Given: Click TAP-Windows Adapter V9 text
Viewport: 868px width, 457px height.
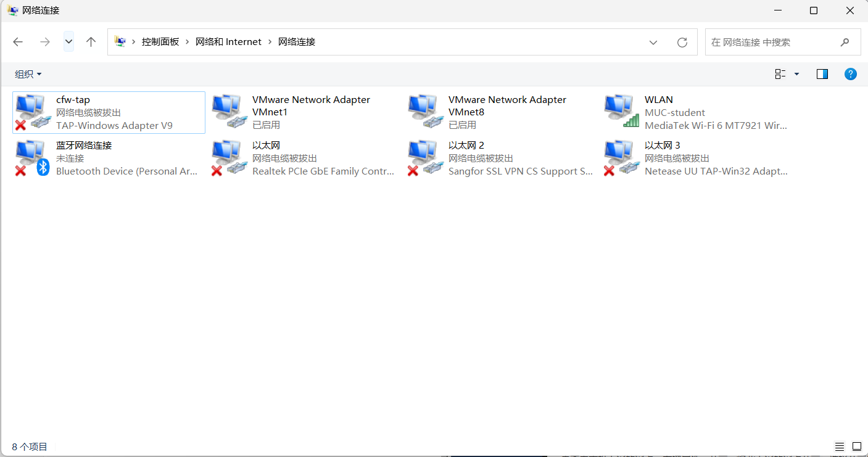Looking at the screenshot, I should pyautogui.click(x=114, y=125).
